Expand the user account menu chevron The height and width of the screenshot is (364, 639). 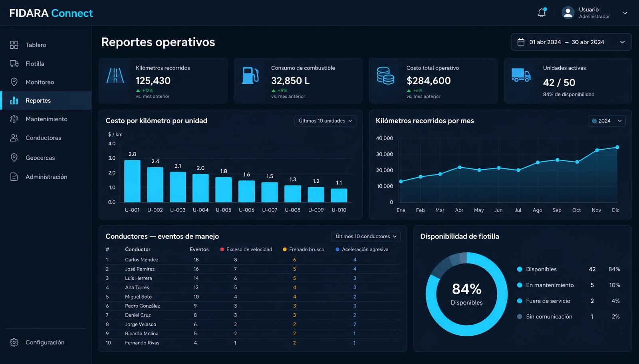[625, 13]
